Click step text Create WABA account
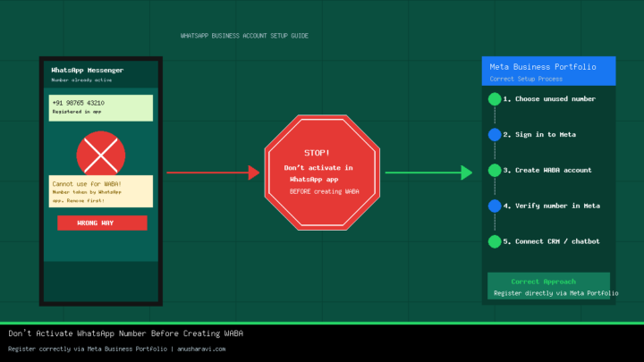The width and height of the screenshot is (644, 362). click(x=554, y=171)
